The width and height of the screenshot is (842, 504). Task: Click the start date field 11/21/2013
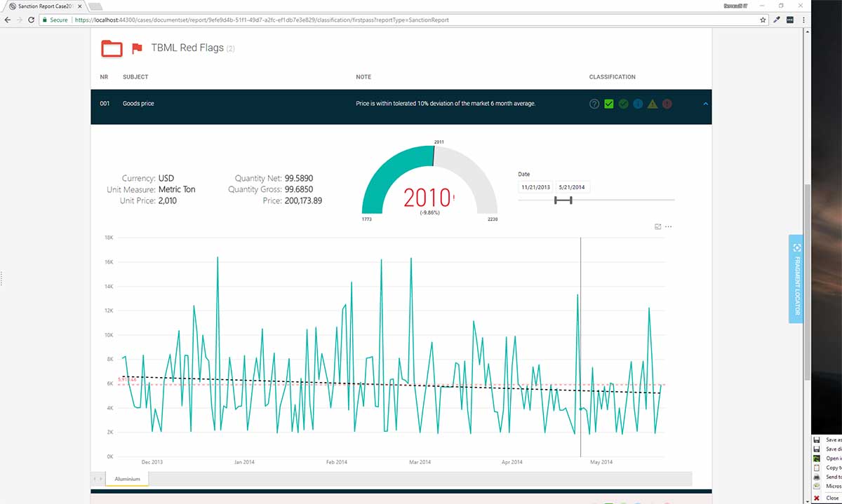coord(535,187)
